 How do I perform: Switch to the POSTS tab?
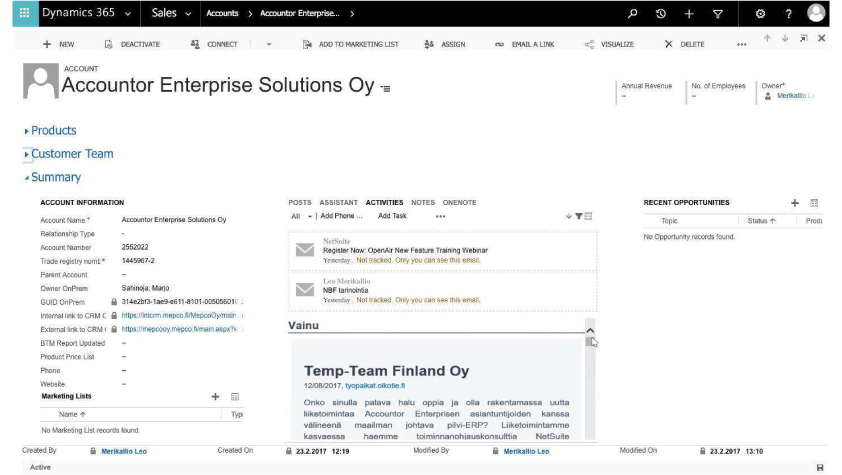[x=300, y=202]
